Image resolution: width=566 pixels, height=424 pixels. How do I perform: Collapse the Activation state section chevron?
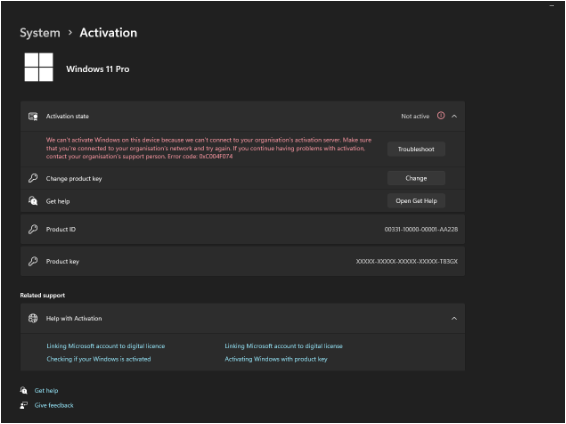454,116
